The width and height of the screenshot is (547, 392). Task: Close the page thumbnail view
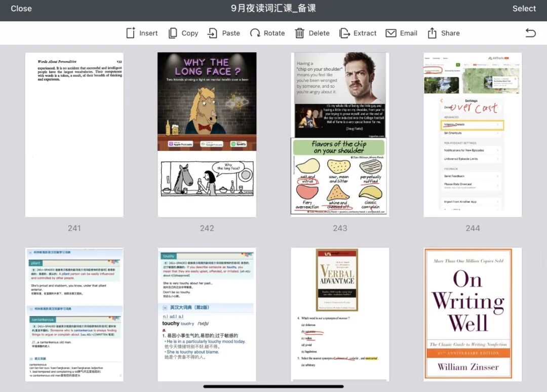pos(21,9)
